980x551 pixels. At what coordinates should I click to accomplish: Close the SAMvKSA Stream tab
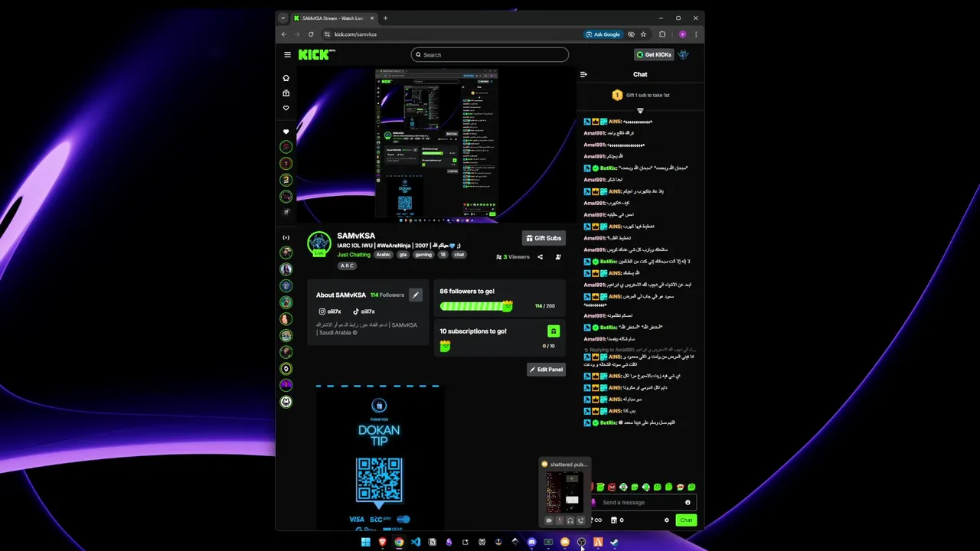click(372, 18)
